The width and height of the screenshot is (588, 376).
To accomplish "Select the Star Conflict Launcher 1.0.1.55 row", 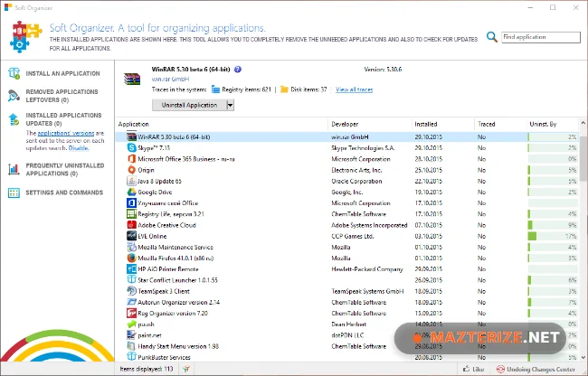I will 346,280.
